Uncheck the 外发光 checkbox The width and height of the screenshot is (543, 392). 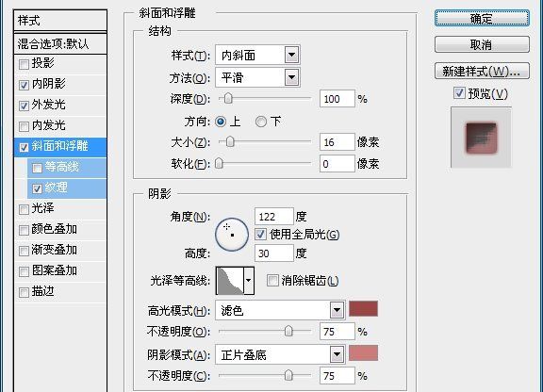(x=24, y=106)
